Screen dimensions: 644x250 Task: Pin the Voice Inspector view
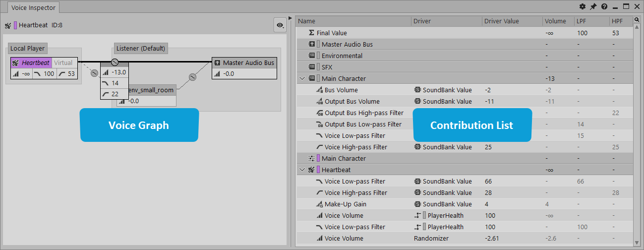click(593, 7)
